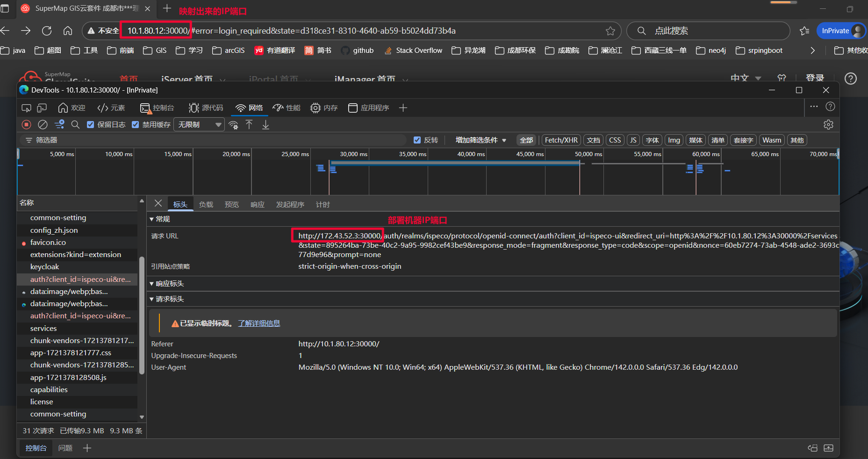This screenshot has height=459, width=868.
Task: Toggle the device emulation icon in DevTools
Action: tap(42, 108)
